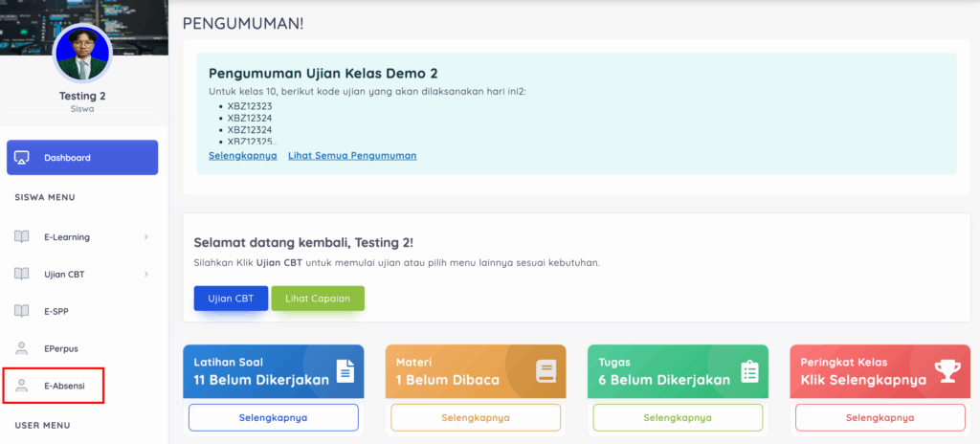Open the E-Absensi menu item
The width and height of the screenshot is (980, 444).
tap(66, 386)
